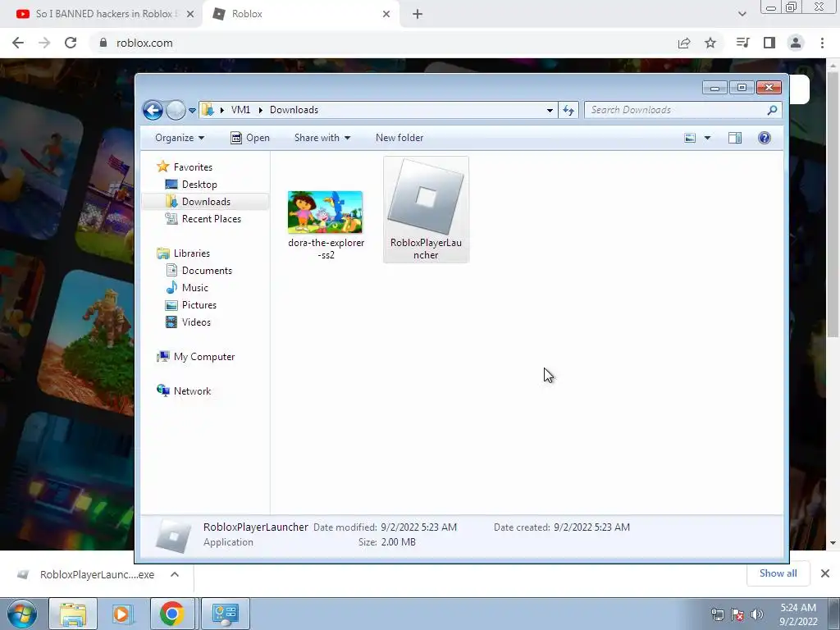Viewport: 840px width, 630px height.
Task: Select RobloxPlayerLauncher application file
Action: (426, 210)
